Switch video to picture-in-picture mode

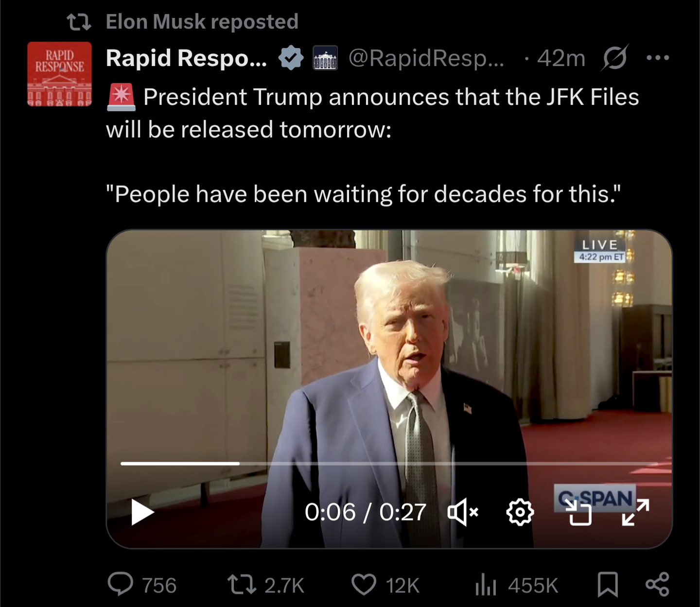click(578, 512)
